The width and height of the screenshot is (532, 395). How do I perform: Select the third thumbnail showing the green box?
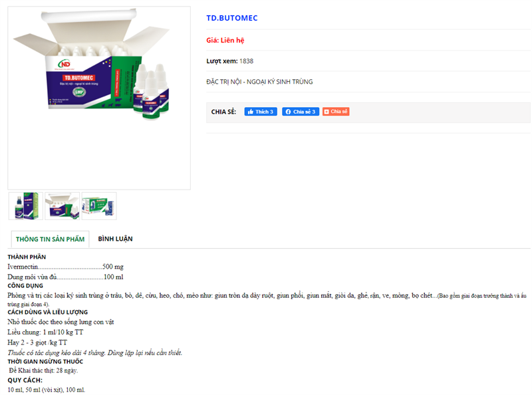99,206
